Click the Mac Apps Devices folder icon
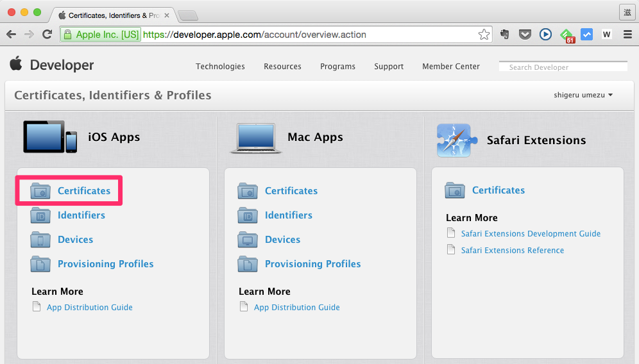 point(248,240)
